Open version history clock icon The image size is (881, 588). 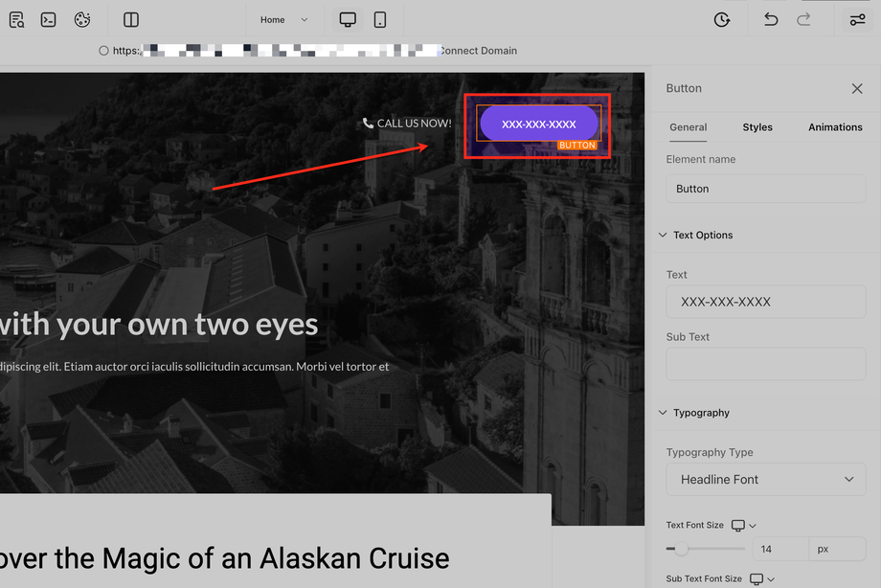coord(722,20)
